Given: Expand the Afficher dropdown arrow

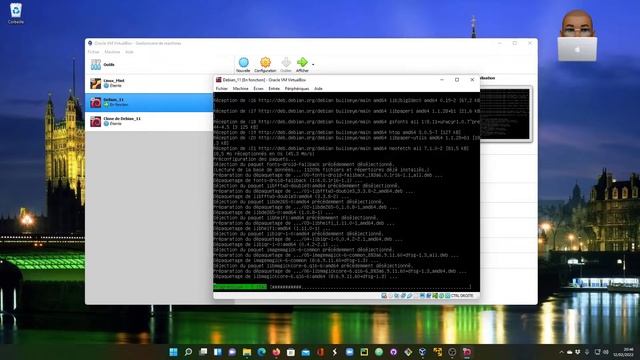Looking at the screenshot, I should coord(313,64).
